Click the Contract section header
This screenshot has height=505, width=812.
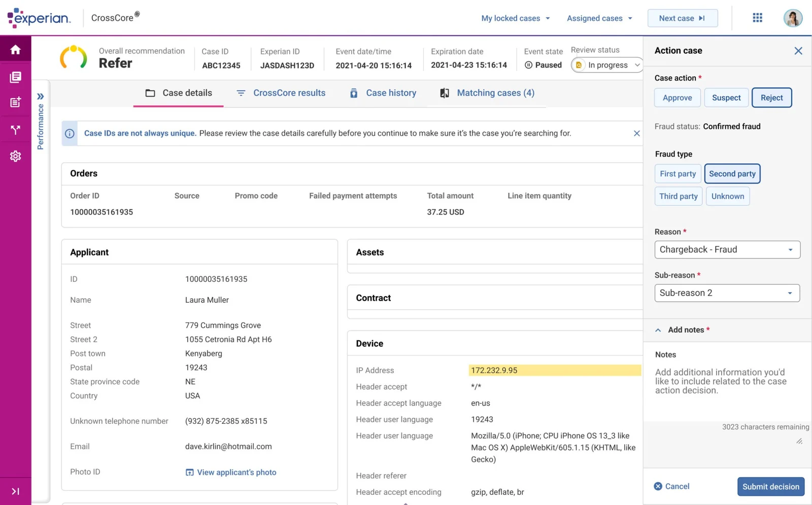pos(373,298)
